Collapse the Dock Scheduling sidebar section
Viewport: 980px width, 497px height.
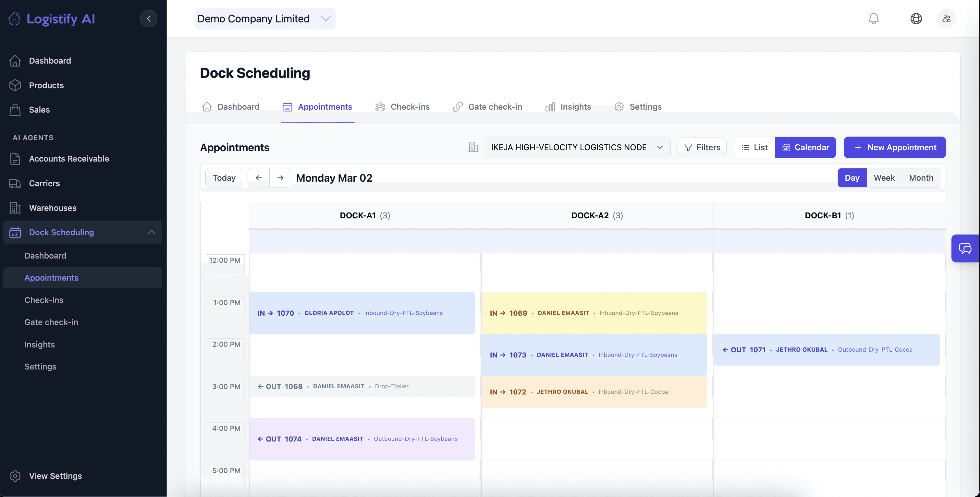(152, 232)
